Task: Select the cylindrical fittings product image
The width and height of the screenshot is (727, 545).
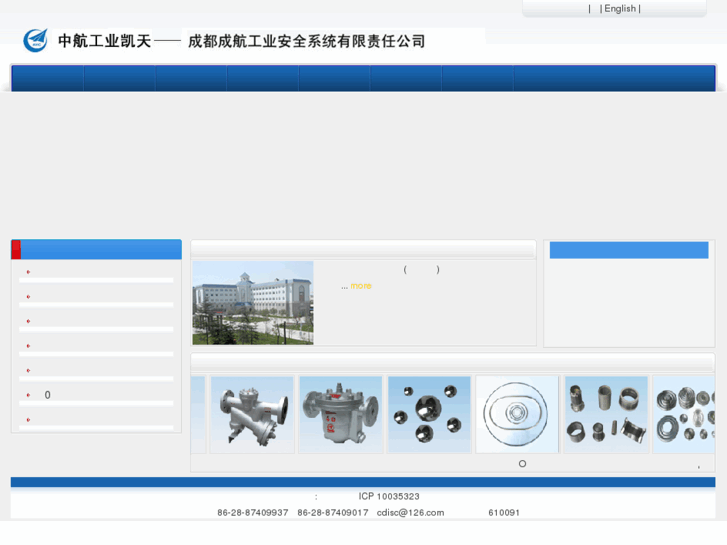Action: 606,414
